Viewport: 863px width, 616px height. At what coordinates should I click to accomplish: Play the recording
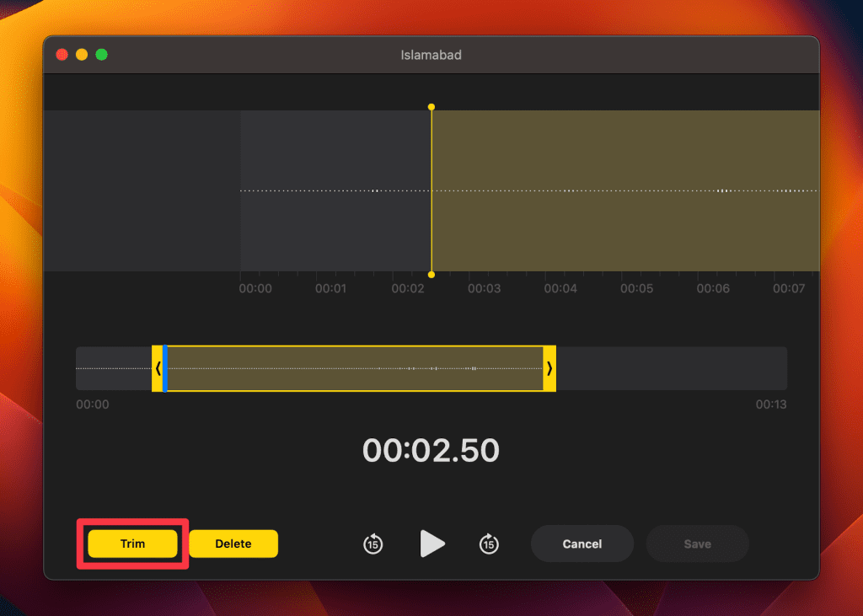pyautogui.click(x=431, y=544)
